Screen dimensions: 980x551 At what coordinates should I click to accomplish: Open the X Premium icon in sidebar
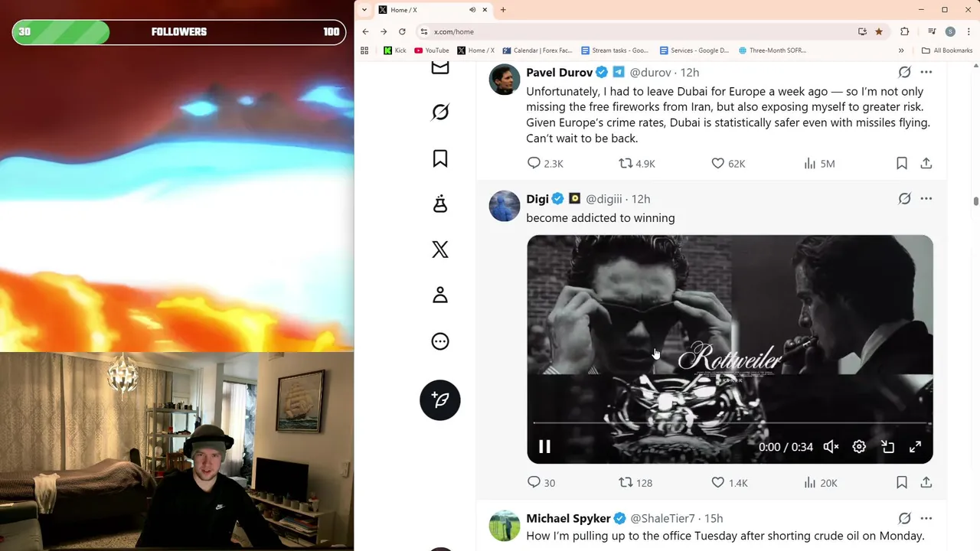440,249
